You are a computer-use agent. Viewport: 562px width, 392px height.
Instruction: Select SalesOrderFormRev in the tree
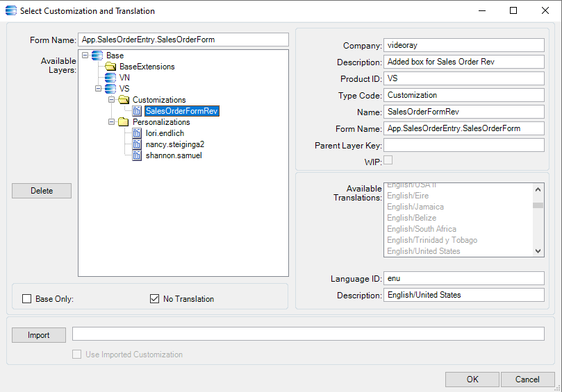pyautogui.click(x=182, y=111)
